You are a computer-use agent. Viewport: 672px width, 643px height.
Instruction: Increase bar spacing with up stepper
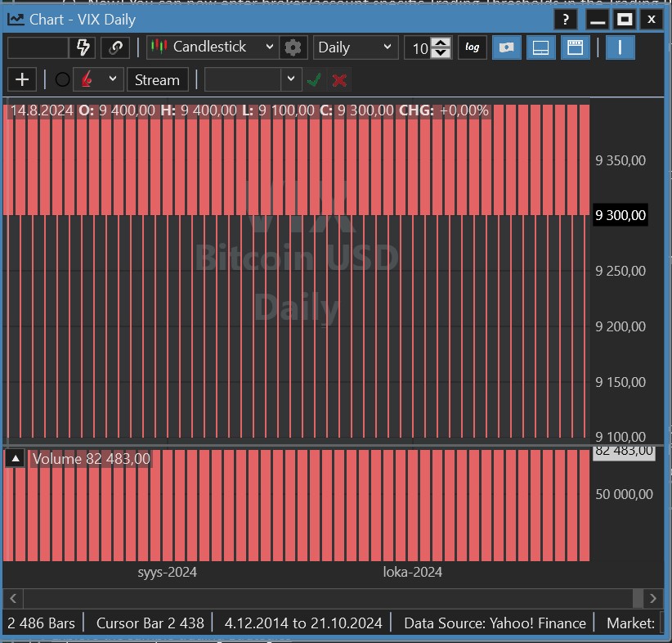coord(441,43)
